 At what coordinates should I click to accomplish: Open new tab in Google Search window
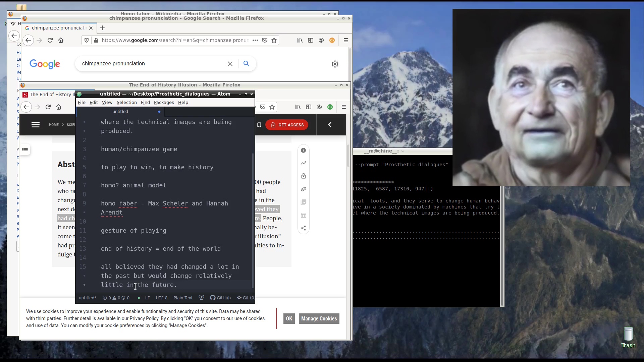tap(102, 28)
